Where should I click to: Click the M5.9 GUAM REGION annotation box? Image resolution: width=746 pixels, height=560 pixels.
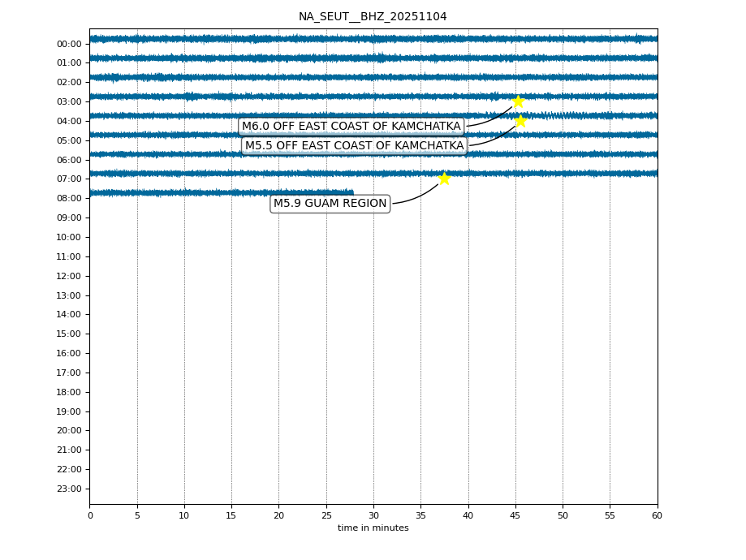point(330,204)
